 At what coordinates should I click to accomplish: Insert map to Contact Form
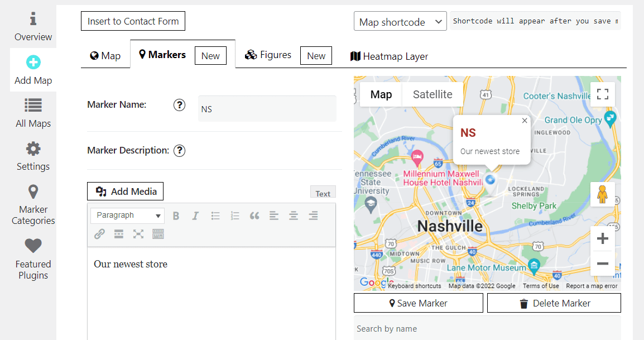click(x=133, y=21)
